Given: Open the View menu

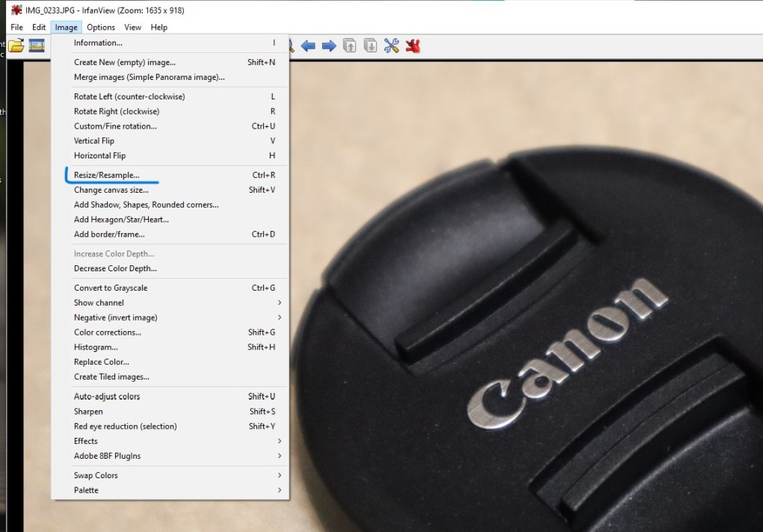Looking at the screenshot, I should tap(132, 27).
